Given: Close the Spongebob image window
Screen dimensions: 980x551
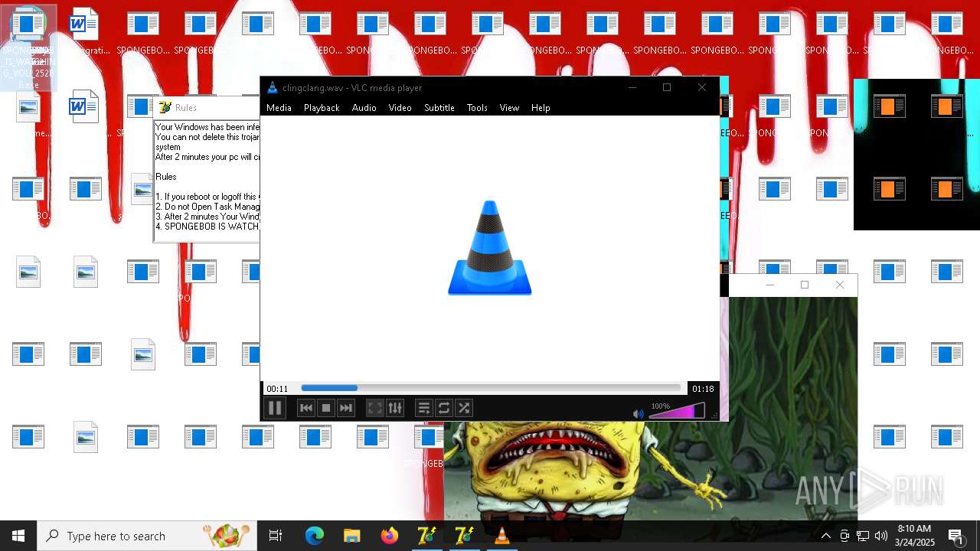Looking at the screenshot, I should click(840, 285).
